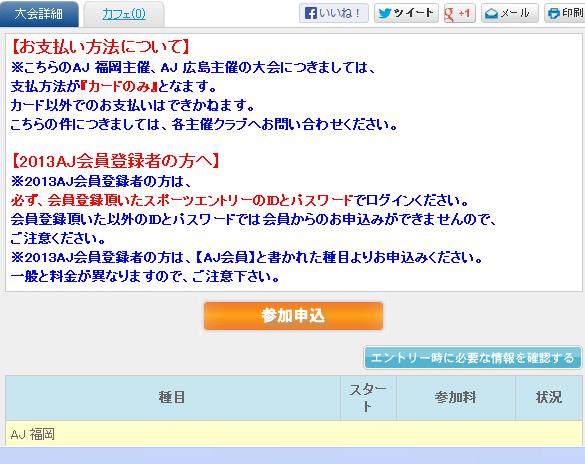Click the Google +1 button
Screen dimensions: 585x464
coord(460,13)
